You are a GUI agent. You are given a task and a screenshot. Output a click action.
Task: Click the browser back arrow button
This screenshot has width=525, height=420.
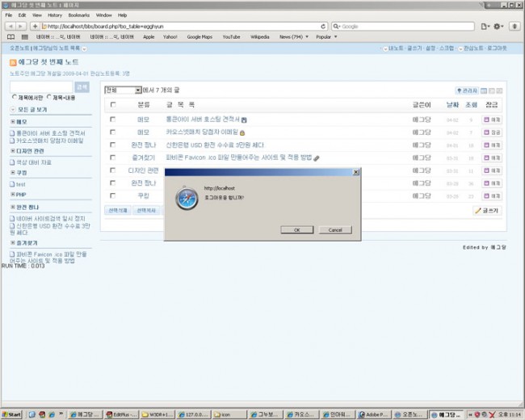(x=8, y=26)
